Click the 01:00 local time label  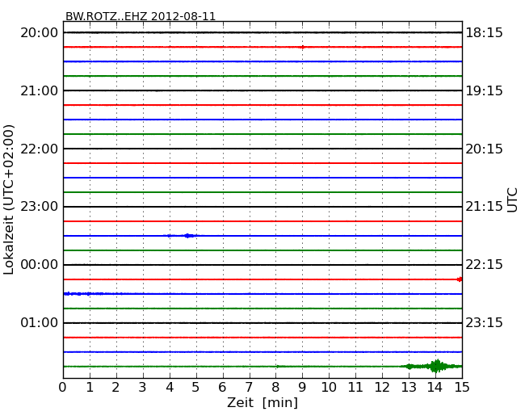point(40,323)
